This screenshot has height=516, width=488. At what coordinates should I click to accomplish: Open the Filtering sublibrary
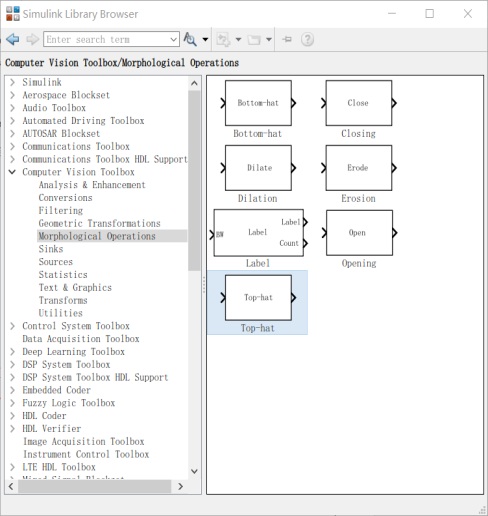[x=61, y=210]
